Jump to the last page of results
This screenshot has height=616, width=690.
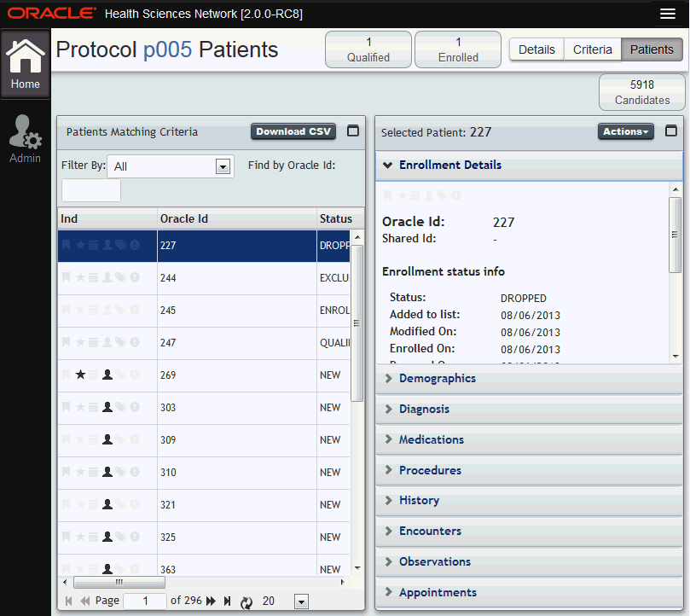[227, 601]
